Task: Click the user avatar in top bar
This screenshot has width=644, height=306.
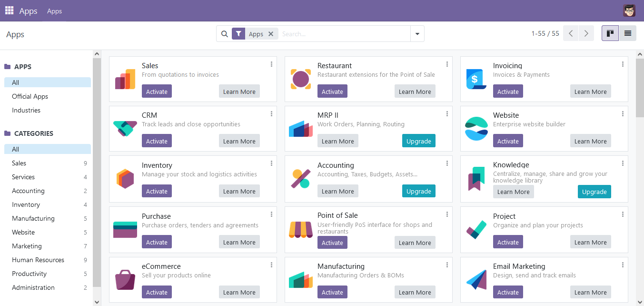Action: tap(629, 10)
